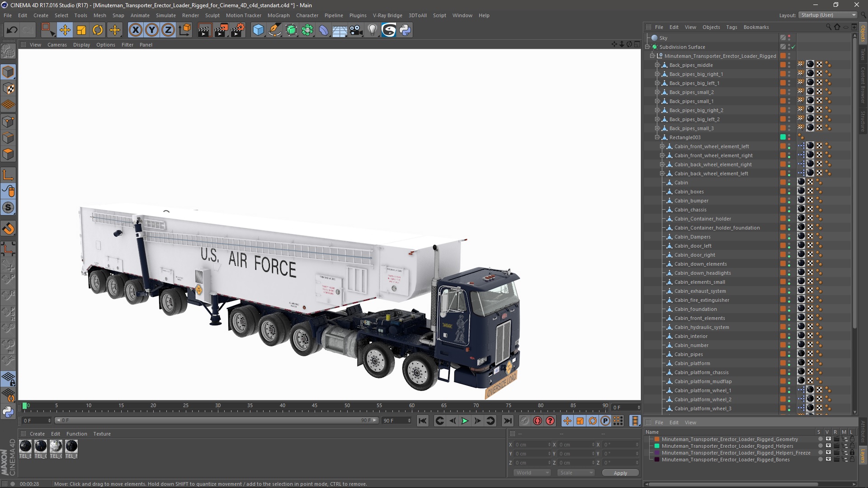Toggle Geometry layer visibility eye
The height and width of the screenshot is (488, 868).
point(828,439)
